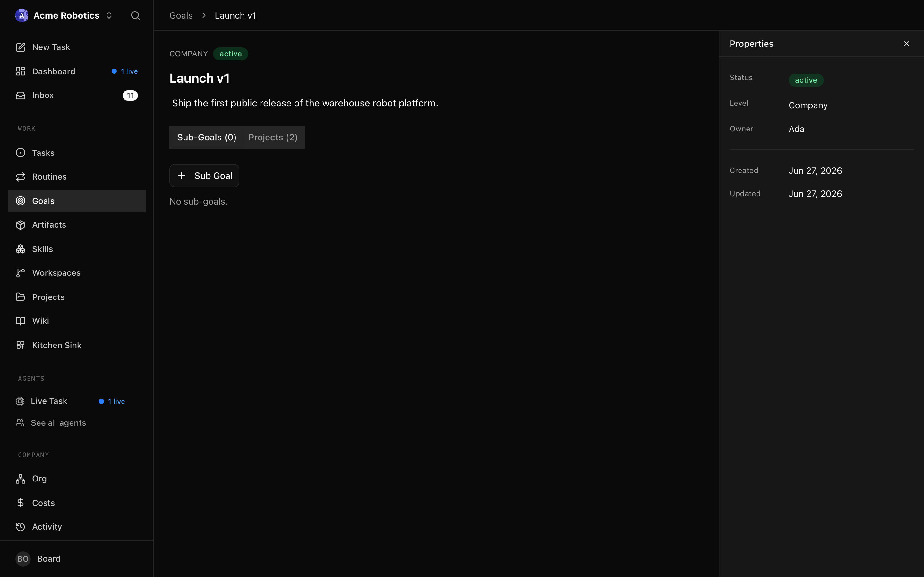
Task: Go back via Goals breadcrumb link
Action: 181,15
